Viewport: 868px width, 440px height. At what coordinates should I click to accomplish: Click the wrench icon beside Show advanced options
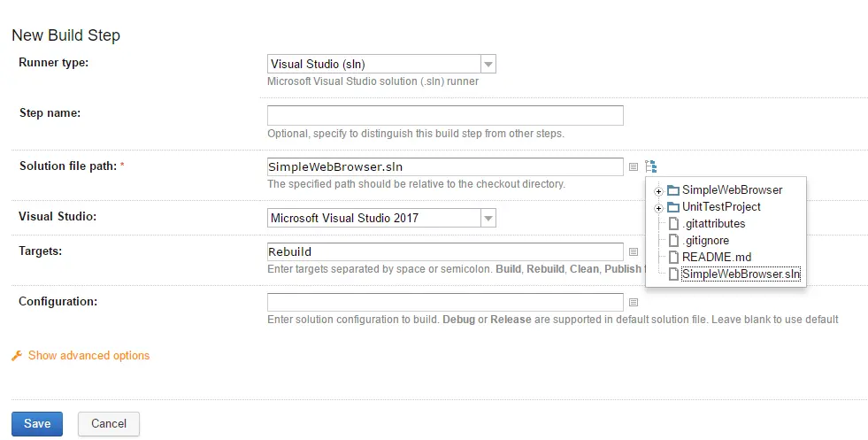pos(17,356)
